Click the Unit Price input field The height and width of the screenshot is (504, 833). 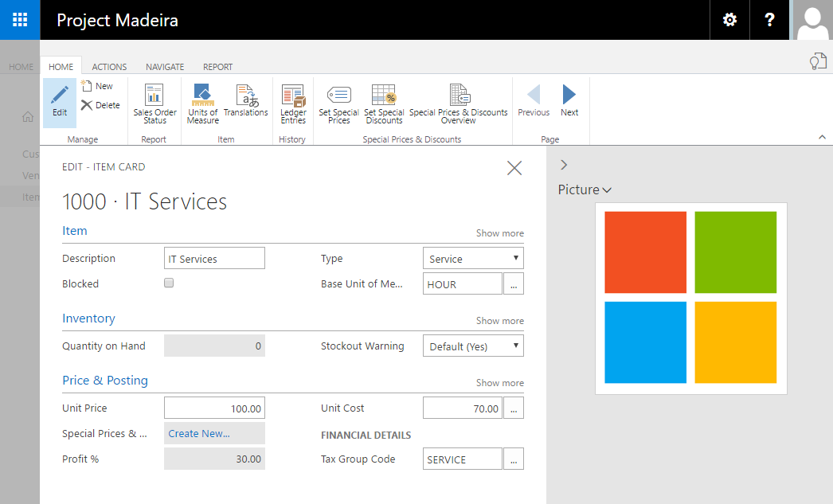(x=214, y=408)
